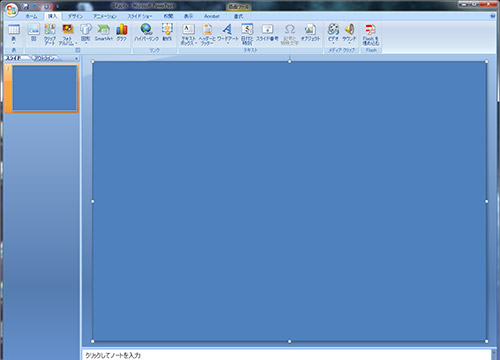Open the Design (デザイン) ribbon tab
This screenshot has width=500, height=360.
point(75,16)
